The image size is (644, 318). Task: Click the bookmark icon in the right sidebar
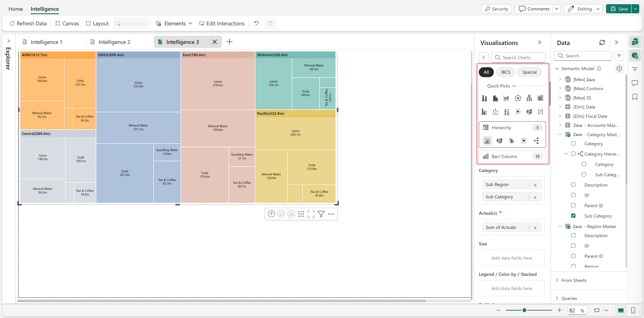tap(635, 97)
